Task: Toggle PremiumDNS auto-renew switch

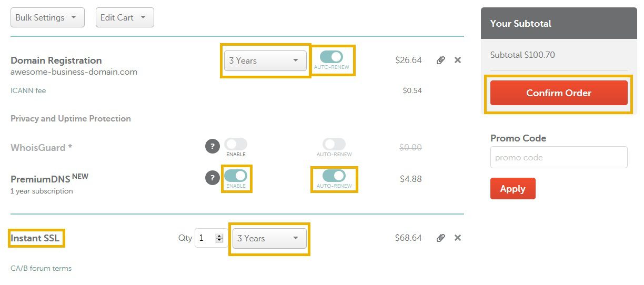Action: click(x=334, y=175)
